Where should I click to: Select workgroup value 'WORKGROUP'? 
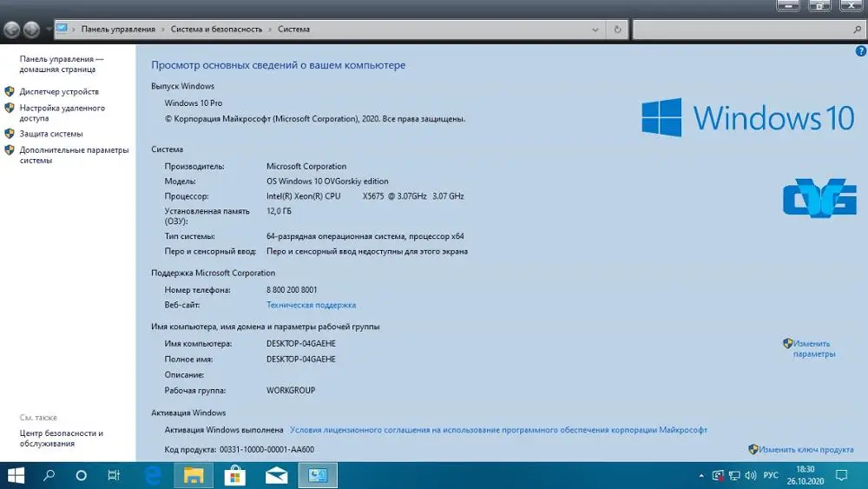pos(291,391)
